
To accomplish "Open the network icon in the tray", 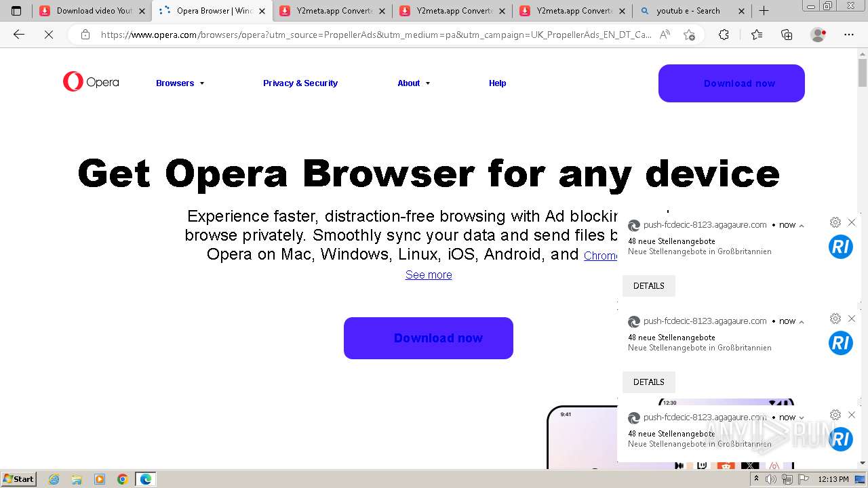I will (x=787, y=479).
